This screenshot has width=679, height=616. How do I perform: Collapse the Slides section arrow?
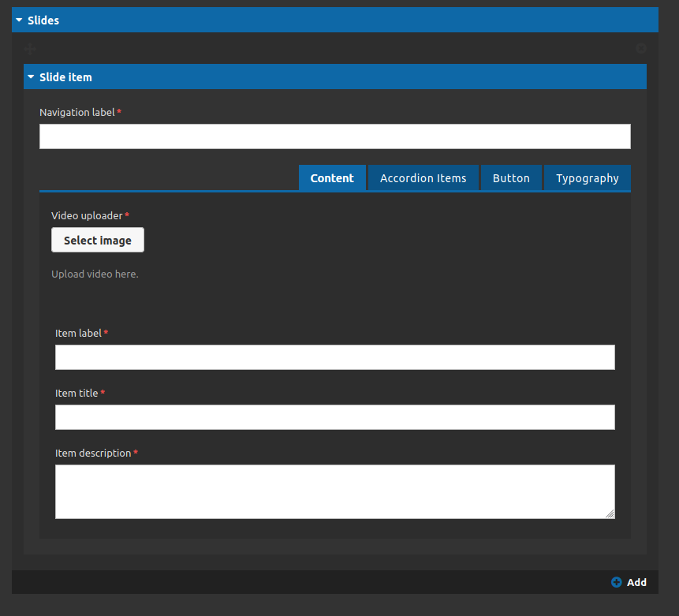coord(19,20)
